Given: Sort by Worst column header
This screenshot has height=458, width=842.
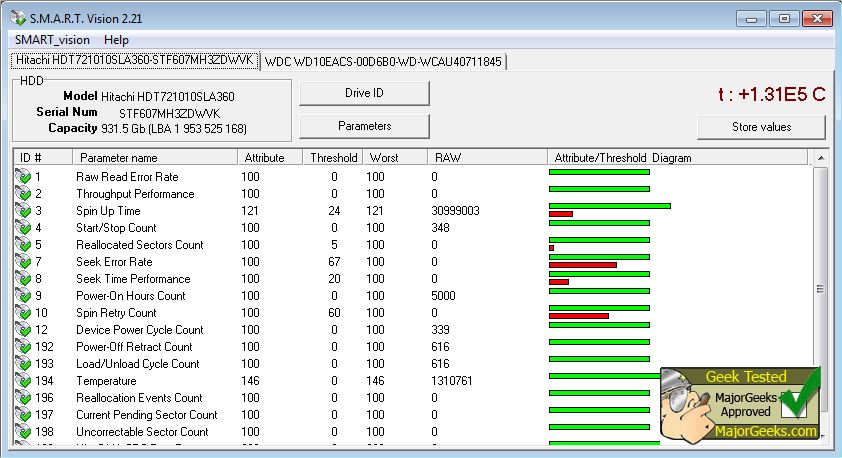Looking at the screenshot, I should [x=395, y=157].
